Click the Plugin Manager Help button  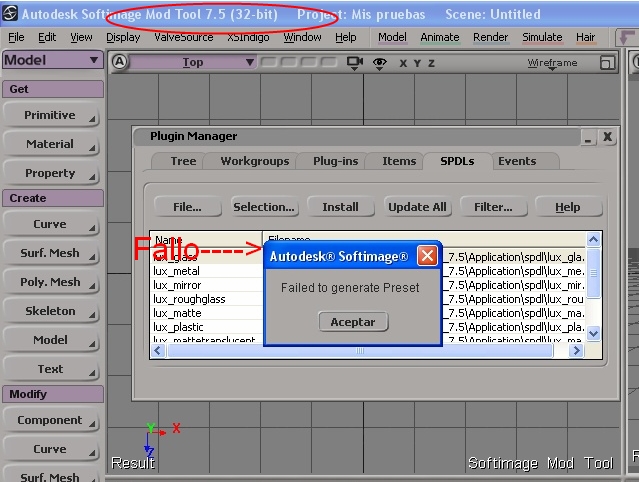click(568, 207)
